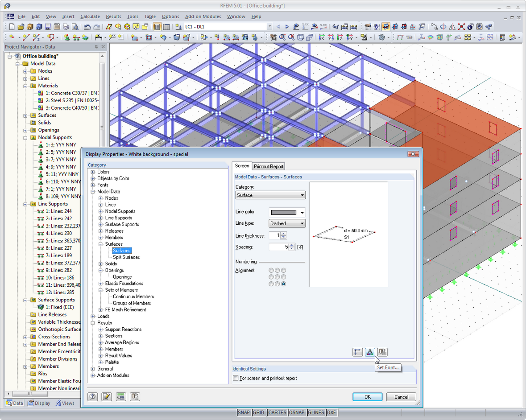526x420 pixels.
Task: Click the Mirror tool icon in toolbar
Action: [x=452, y=26]
